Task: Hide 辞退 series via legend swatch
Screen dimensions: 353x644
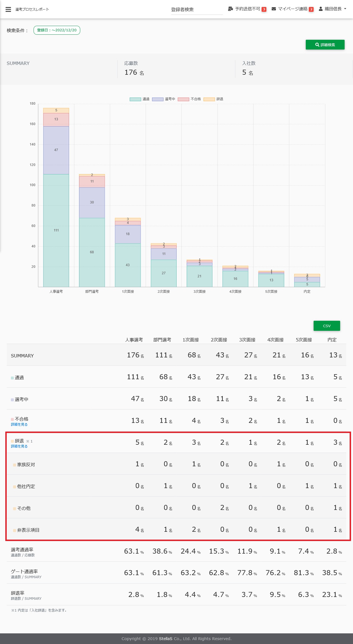Action: tap(209, 99)
